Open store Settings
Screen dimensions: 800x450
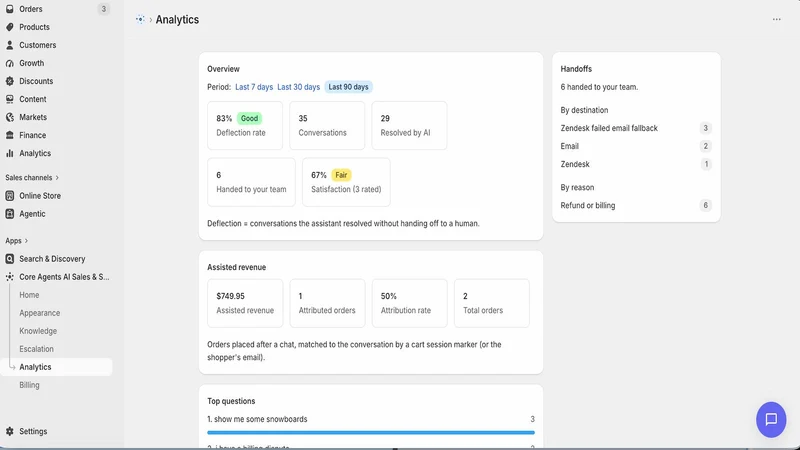33,431
